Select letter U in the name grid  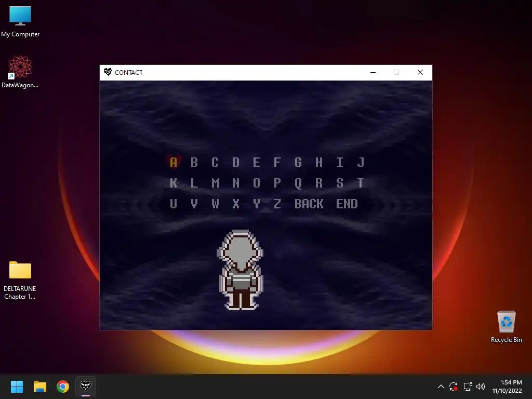click(174, 204)
